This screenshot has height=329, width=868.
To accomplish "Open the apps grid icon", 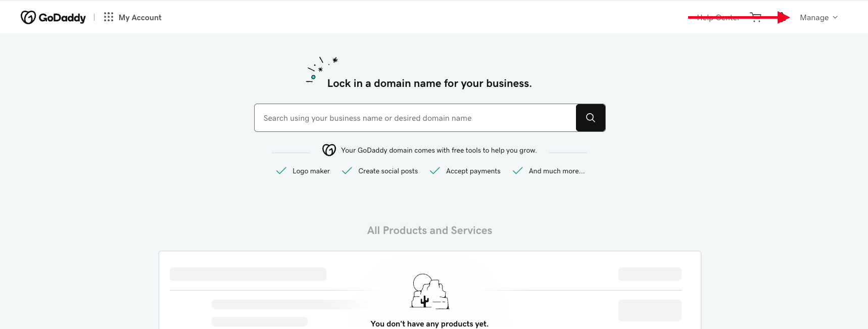I will [x=109, y=17].
